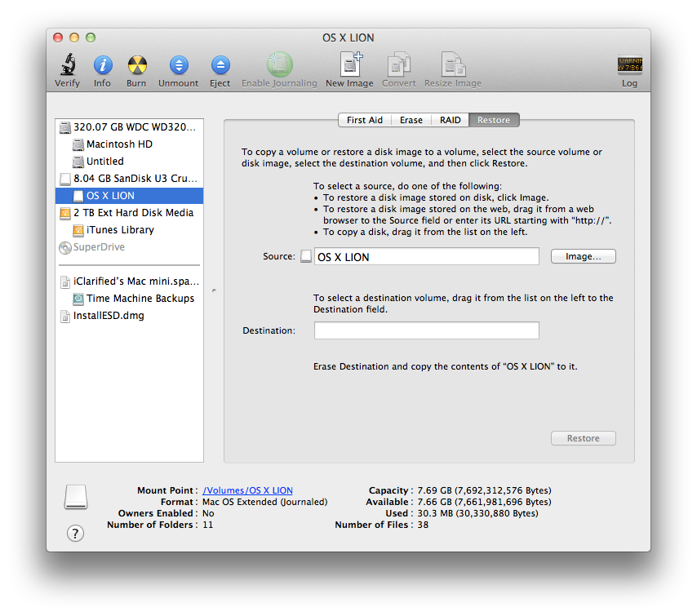Open the Info toolbar icon

click(x=102, y=65)
